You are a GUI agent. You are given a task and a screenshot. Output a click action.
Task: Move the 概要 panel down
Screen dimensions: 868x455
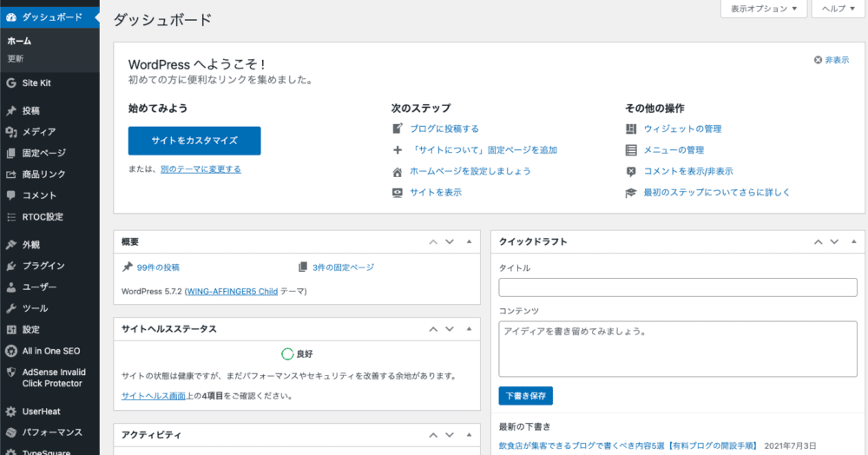coord(450,242)
